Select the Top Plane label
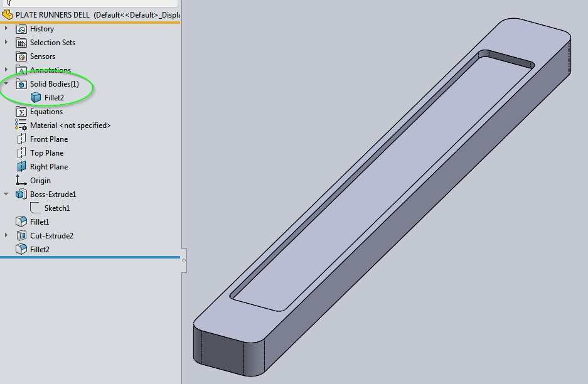588x384 pixels. pyautogui.click(x=46, y=153)
